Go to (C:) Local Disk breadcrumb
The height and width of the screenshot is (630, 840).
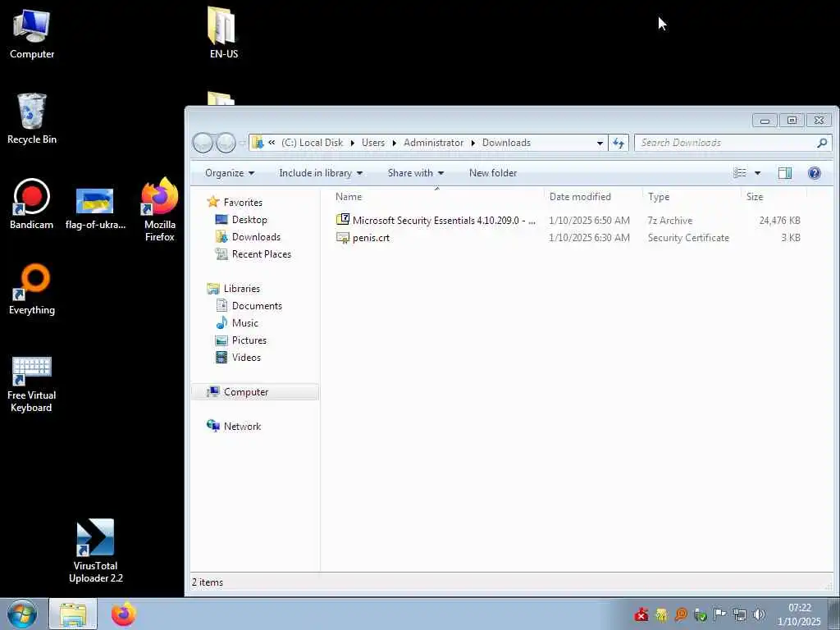click(x=312, y=143)
